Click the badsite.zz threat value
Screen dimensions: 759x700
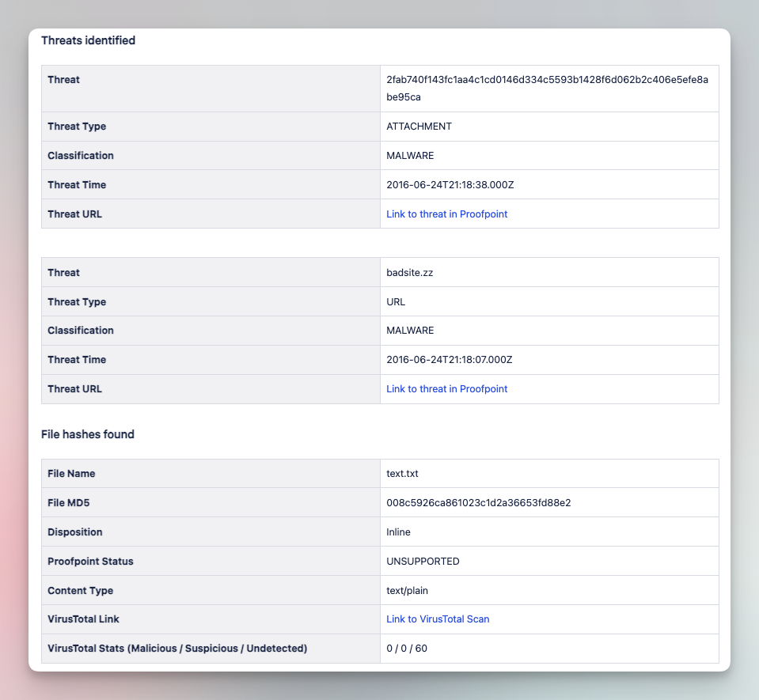(x=409, y=273)
